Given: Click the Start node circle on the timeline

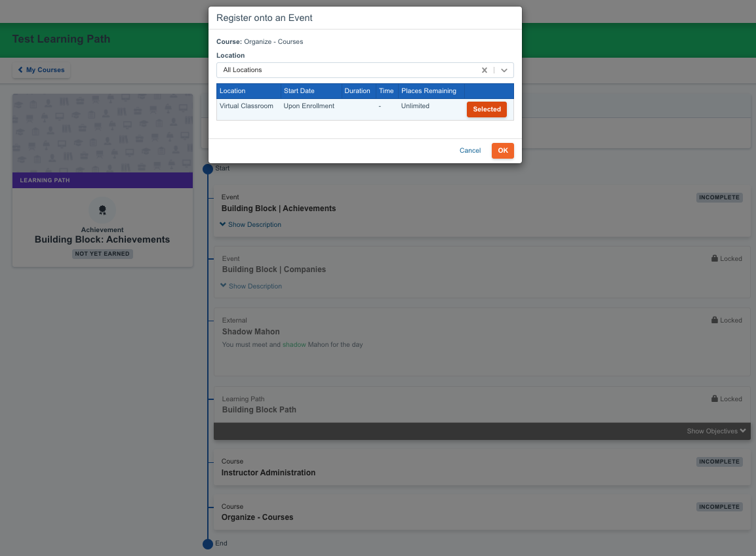Looking at the screenshot, I should point(207,169).
